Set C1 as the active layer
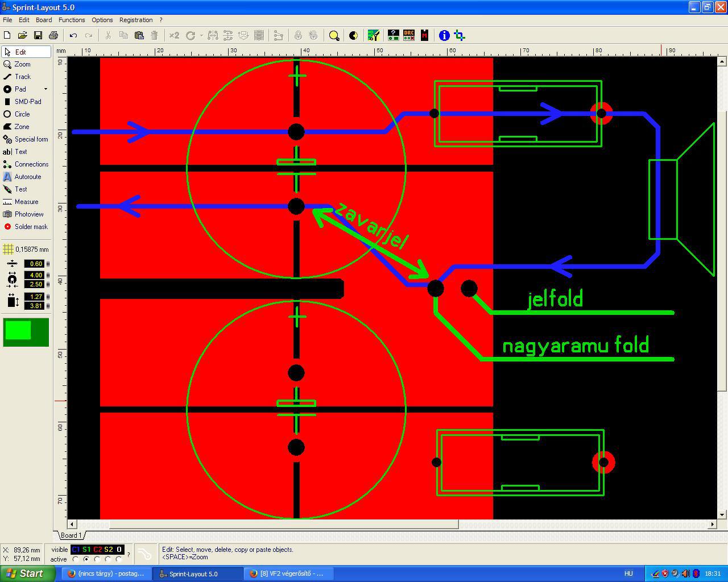Viewport: 728px width, 582px height. (76, 559)
